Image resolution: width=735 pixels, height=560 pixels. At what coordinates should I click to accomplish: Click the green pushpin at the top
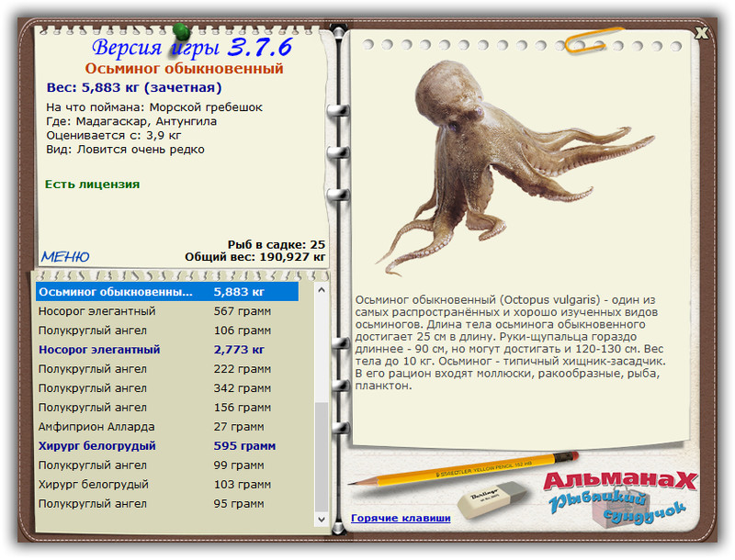[182, 34]
